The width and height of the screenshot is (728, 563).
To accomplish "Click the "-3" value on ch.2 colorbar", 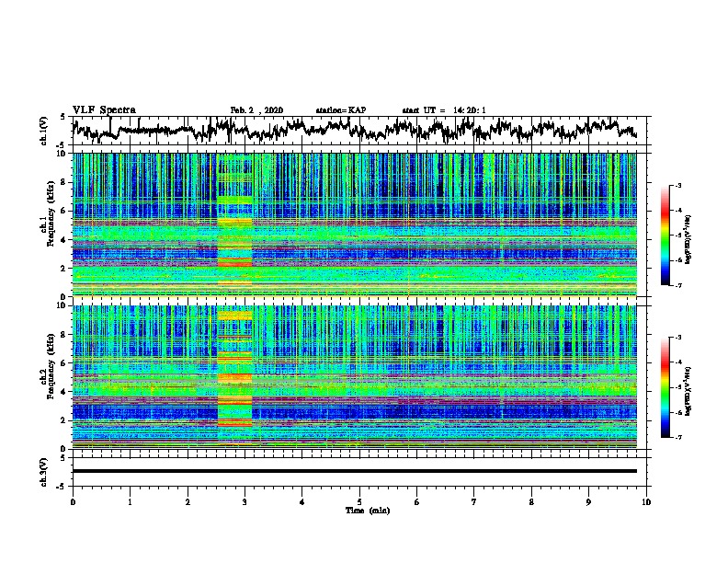I will 677,338.
